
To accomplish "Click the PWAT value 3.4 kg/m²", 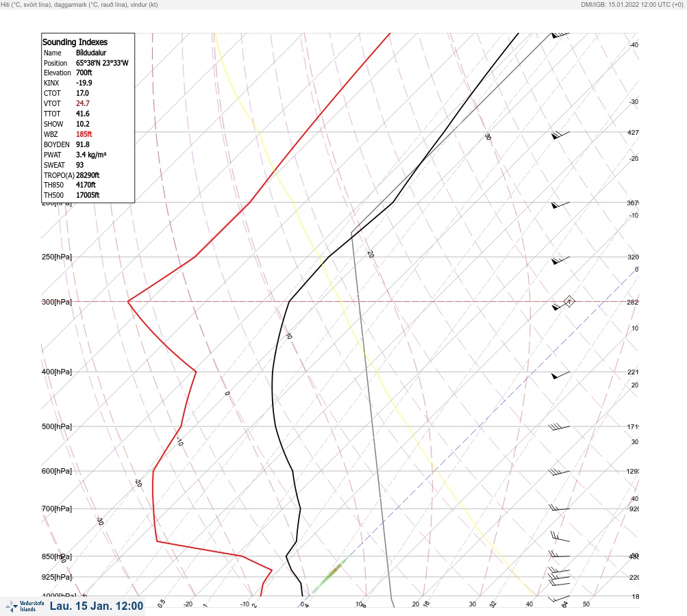I will 91,155.
